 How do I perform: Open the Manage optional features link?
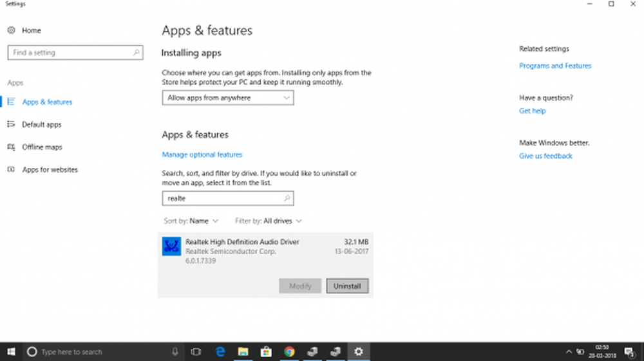pyautogui.click(x=202, y=154)
